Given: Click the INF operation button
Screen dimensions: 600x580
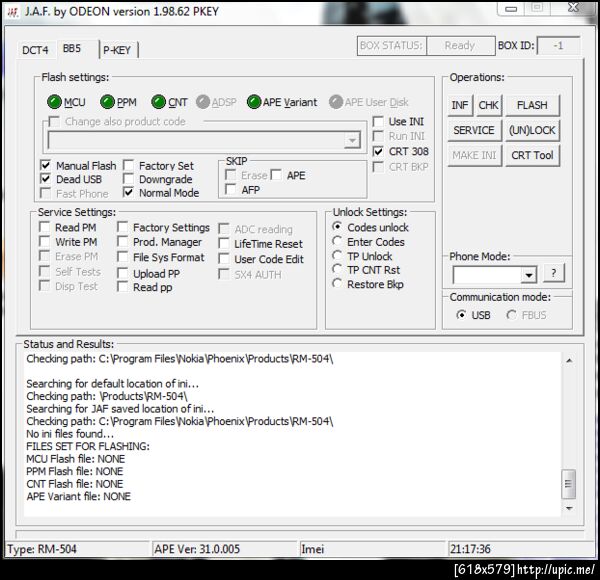Looking at the screenshot, I should 460,105.
